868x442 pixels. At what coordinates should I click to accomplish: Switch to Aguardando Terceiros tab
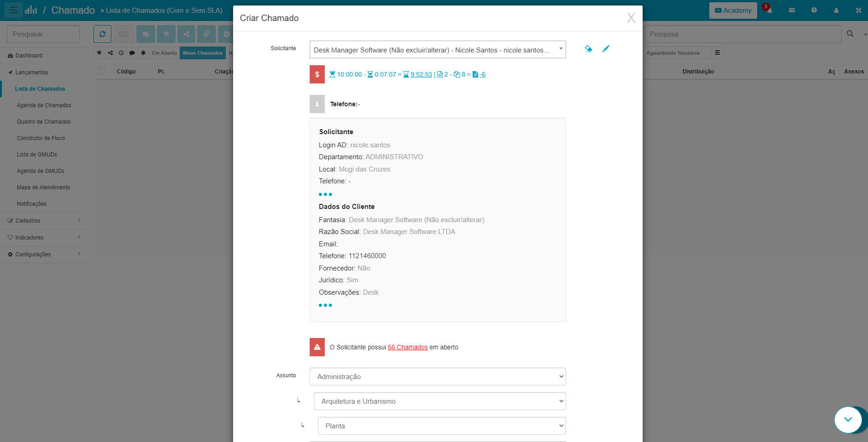click(x=672, y=53)
